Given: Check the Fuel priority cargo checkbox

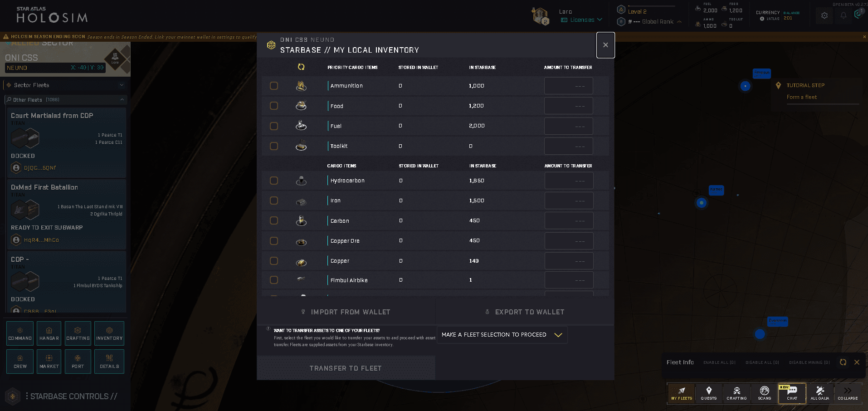Looking at the screenshot, I should click(x=274, y=126).
